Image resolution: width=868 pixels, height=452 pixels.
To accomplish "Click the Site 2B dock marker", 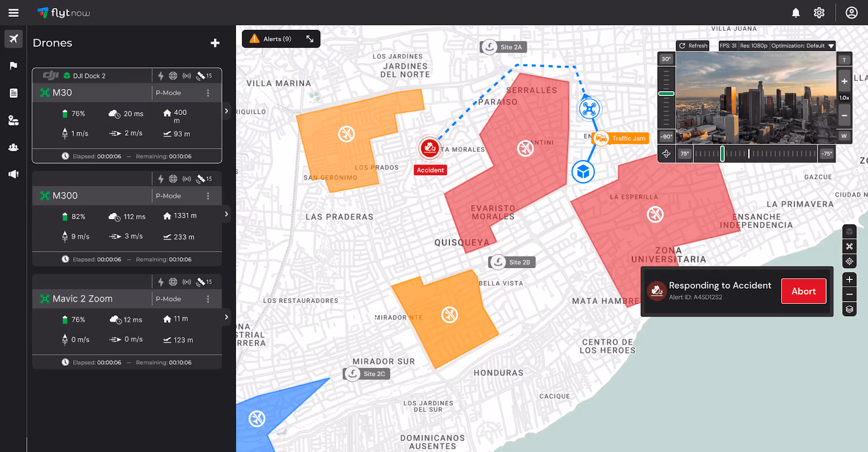I will (x=512, y=262).
